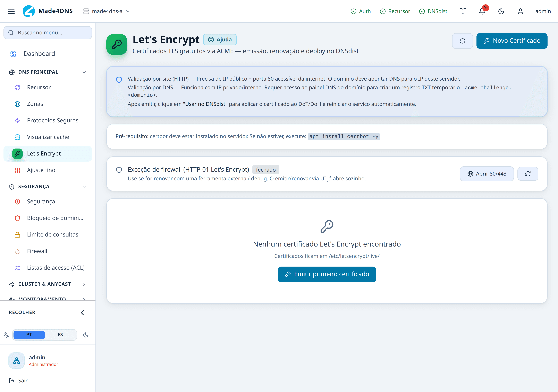The width and height of the screenshot is (558, 392).
Task: Click Nenhum certificado Let's Encrypt encontrado text
Action: coord(327,244)
